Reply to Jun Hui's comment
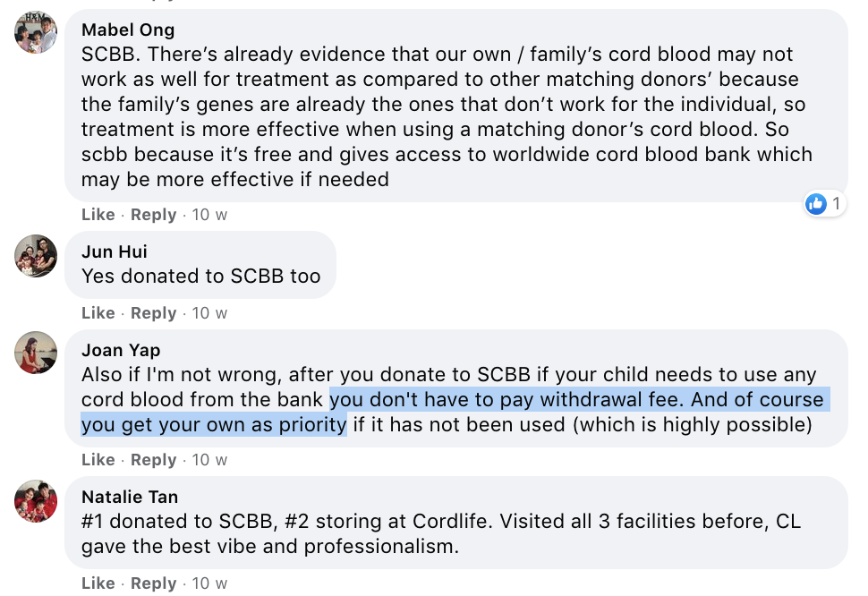Screen dimensions: 868x596 [x=153, y=313]
